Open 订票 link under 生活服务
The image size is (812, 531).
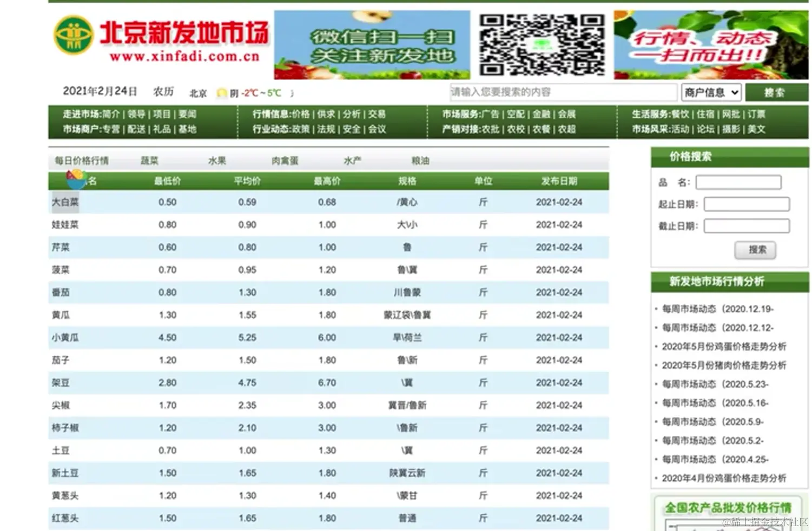tap(757, 114)
